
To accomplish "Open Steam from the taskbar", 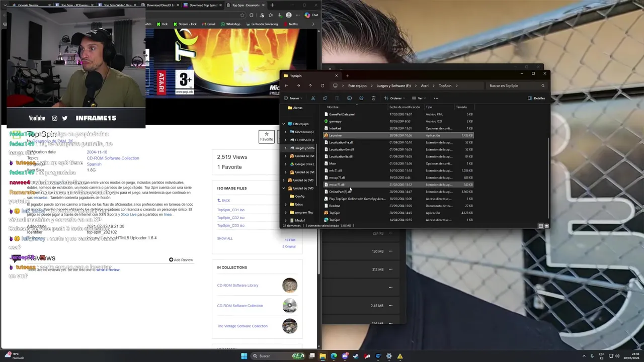I will (356, 356).
